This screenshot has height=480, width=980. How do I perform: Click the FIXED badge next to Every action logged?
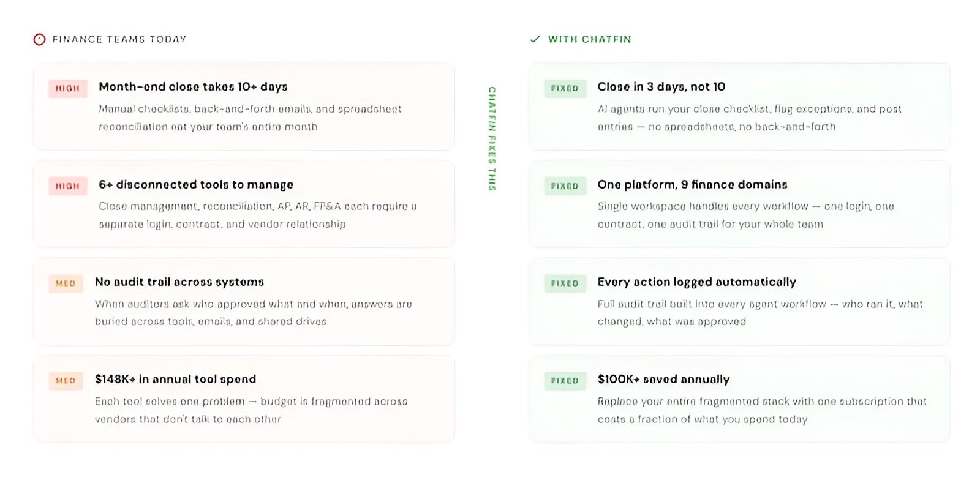pos(565,283)
